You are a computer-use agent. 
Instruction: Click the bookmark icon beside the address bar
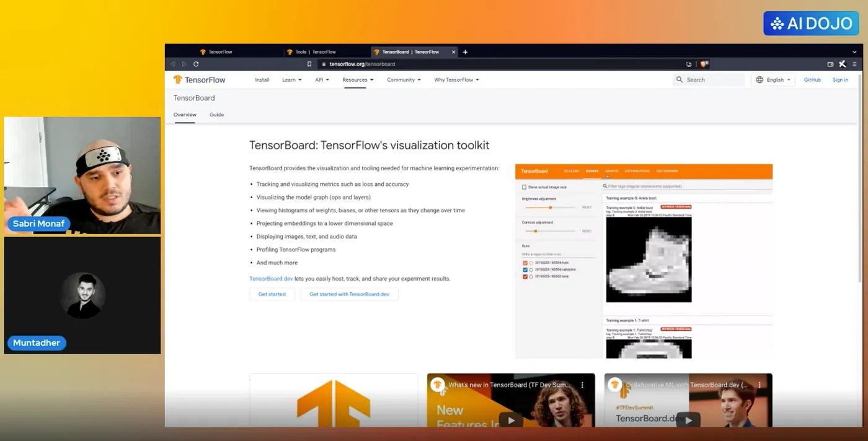[x=309, y=64]
